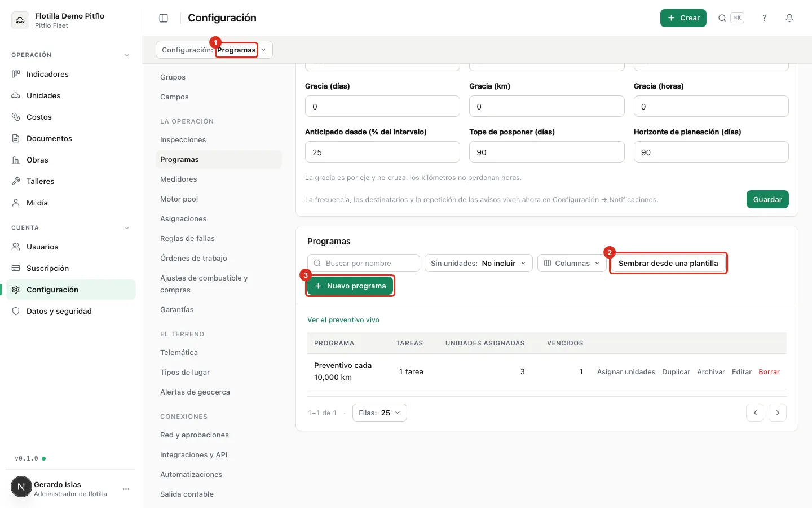Open Indicadores in the sidebar

tap(70, 74)
